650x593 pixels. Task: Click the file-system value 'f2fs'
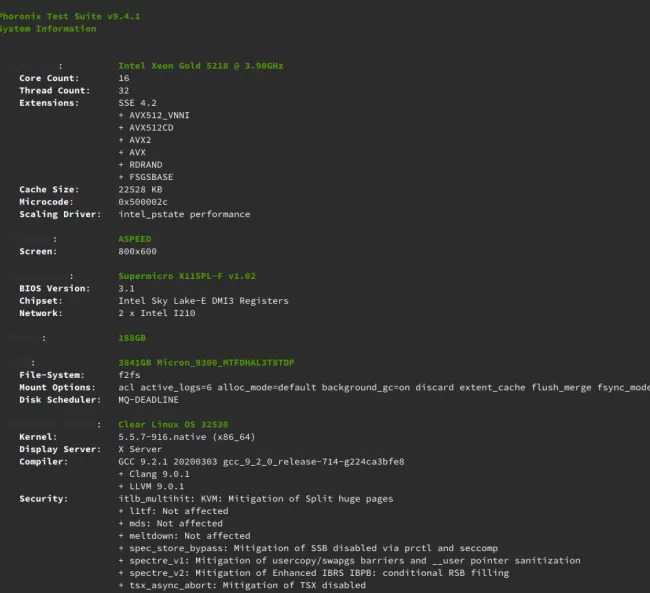129,375
